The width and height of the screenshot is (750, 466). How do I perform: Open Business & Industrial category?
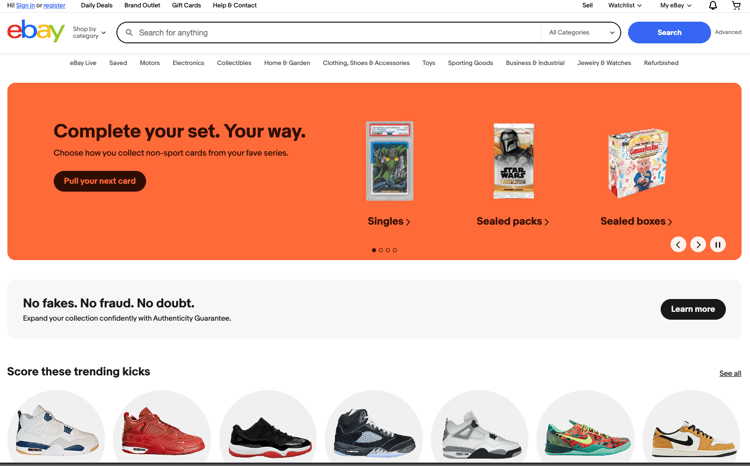pos(535,63)
